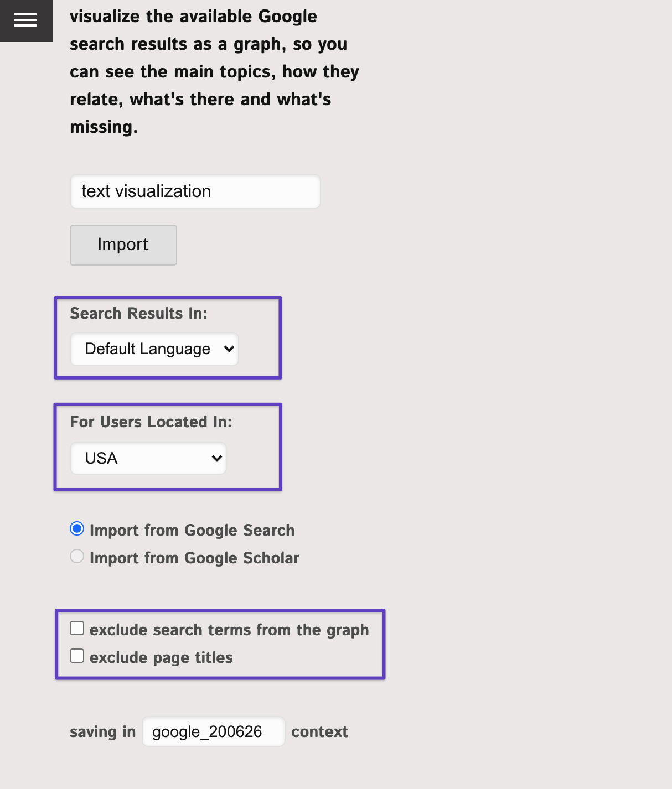Choose the Google Scholar import option
This screenshot has width=672, height=789.
click(76, 556)
